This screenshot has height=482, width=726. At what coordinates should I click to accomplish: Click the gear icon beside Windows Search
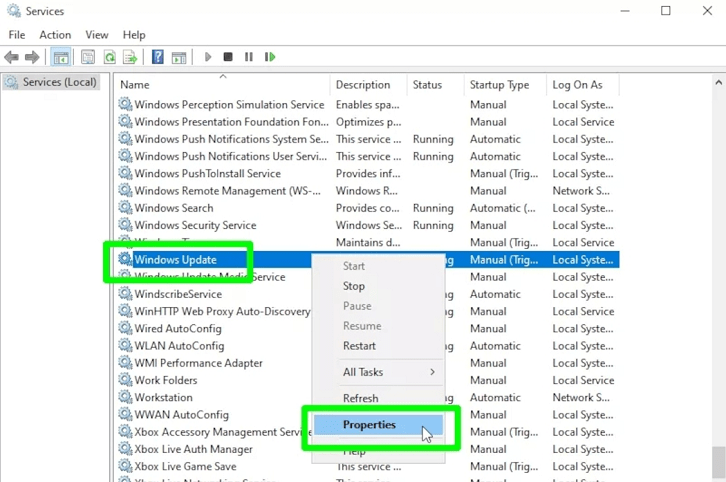pyautogui.click(x=125, y=207)
